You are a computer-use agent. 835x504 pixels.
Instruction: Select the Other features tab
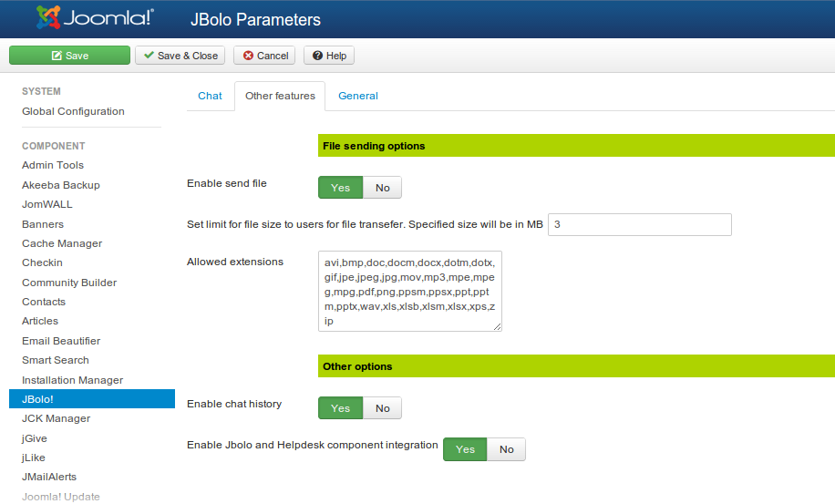pyautogui.click(x=280, y=96)
